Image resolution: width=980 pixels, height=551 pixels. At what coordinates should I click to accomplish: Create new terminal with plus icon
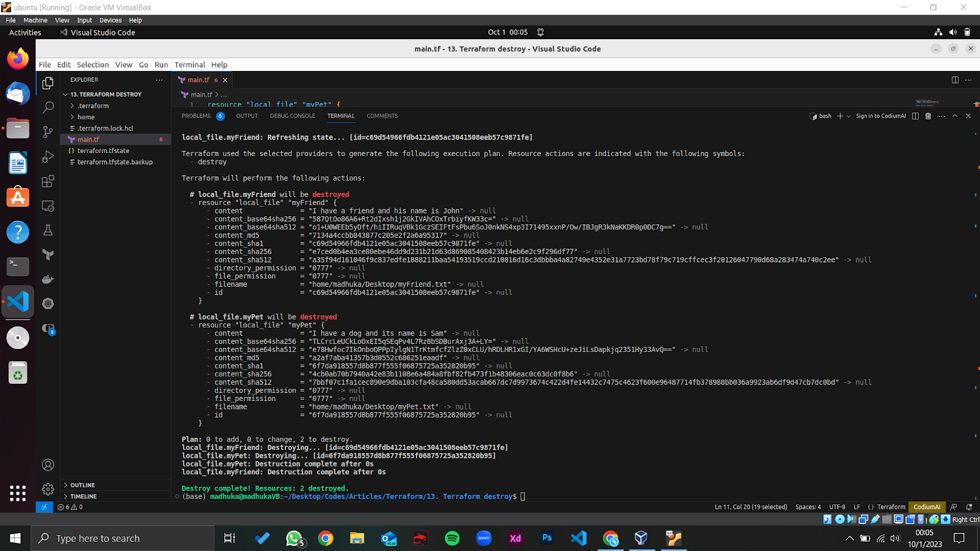tap(840, 116)
